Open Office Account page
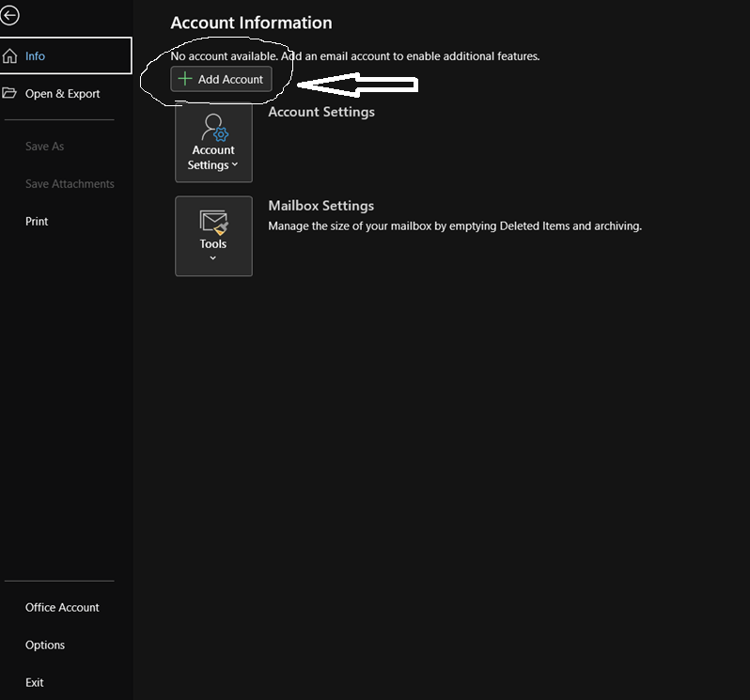Screen dimensions: 750x700 click(x=62, y=607)
